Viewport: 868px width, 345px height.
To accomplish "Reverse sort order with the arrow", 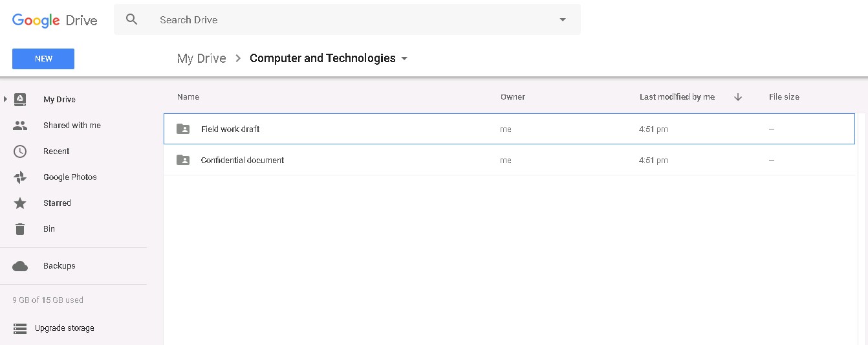I will [x=738, y=97].
